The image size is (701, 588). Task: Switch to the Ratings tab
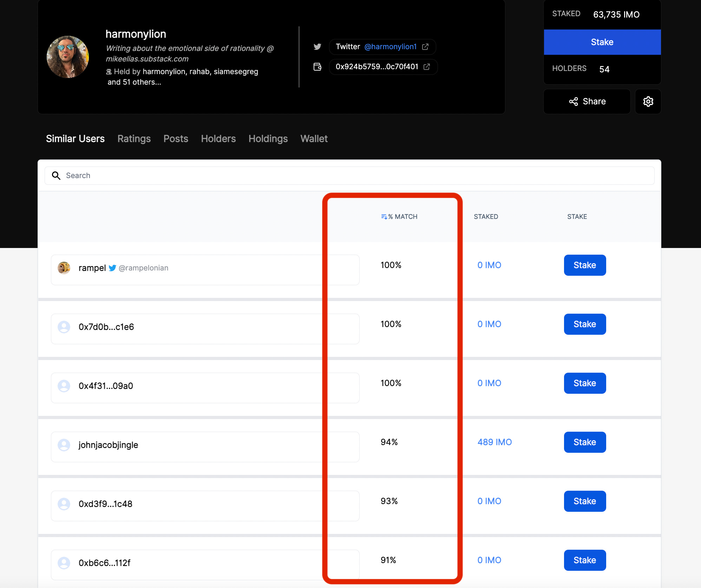[x=134, y=139]
